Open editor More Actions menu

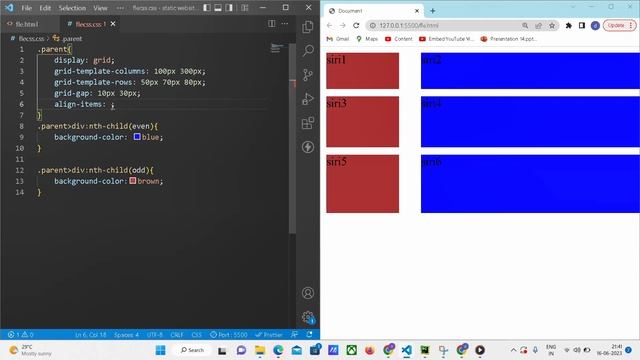tap(284, 24)
